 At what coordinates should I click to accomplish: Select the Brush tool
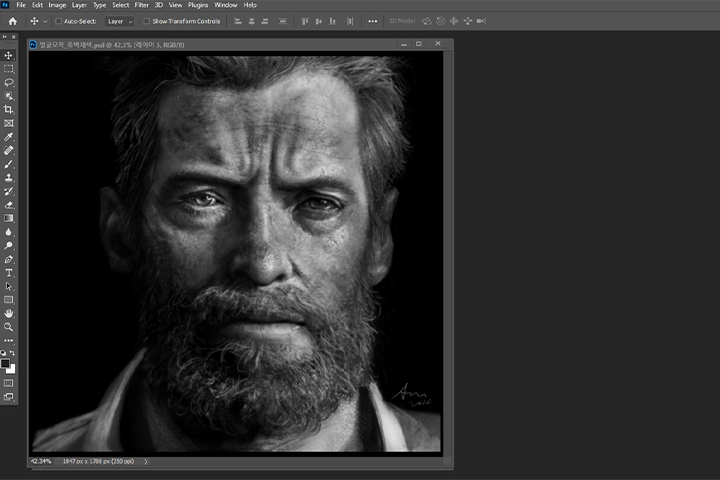click(9, 164)
